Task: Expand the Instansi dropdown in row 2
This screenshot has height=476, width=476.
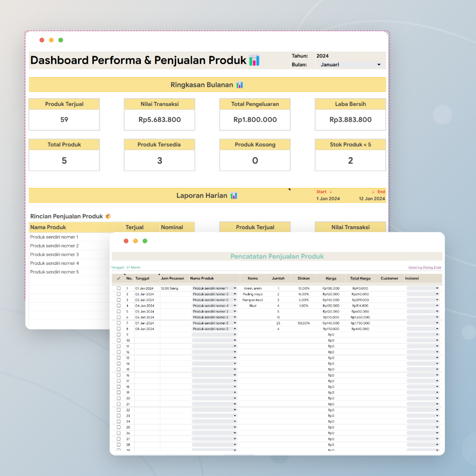Action: (x=423, y=294)
